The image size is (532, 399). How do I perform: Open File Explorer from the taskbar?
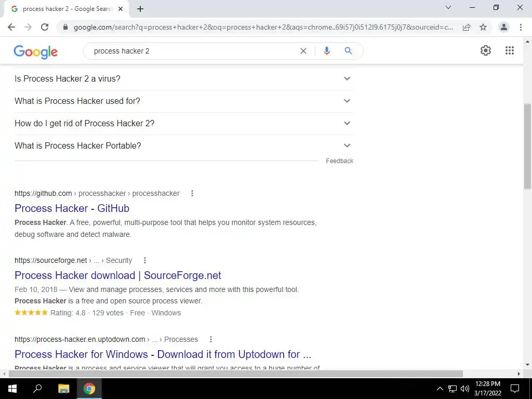click(x=63, y=389)
